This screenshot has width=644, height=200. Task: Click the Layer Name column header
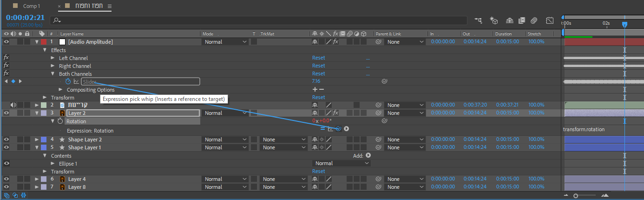(72, 34)
